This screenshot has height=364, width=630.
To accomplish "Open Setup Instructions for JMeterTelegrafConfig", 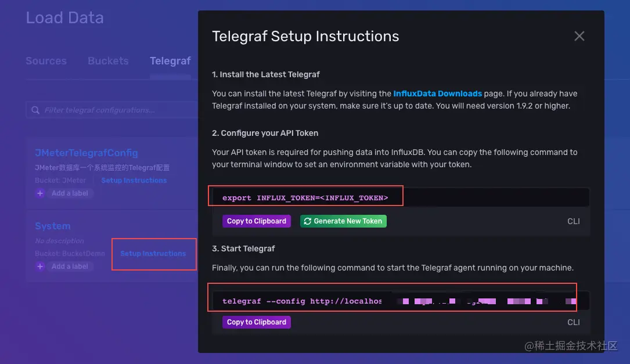I will tap(134, 181).
